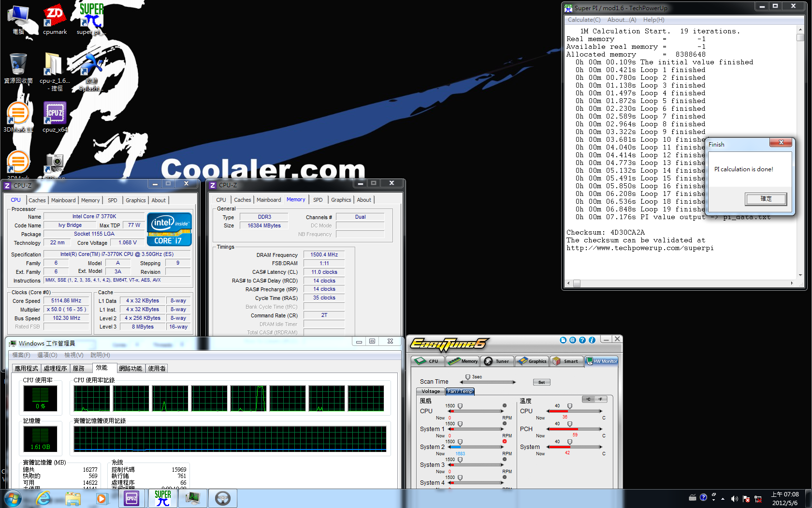Open the Voltage tab in EasyTune6
812x508 pixels.
pyautogui.click(x=431, y=391)
